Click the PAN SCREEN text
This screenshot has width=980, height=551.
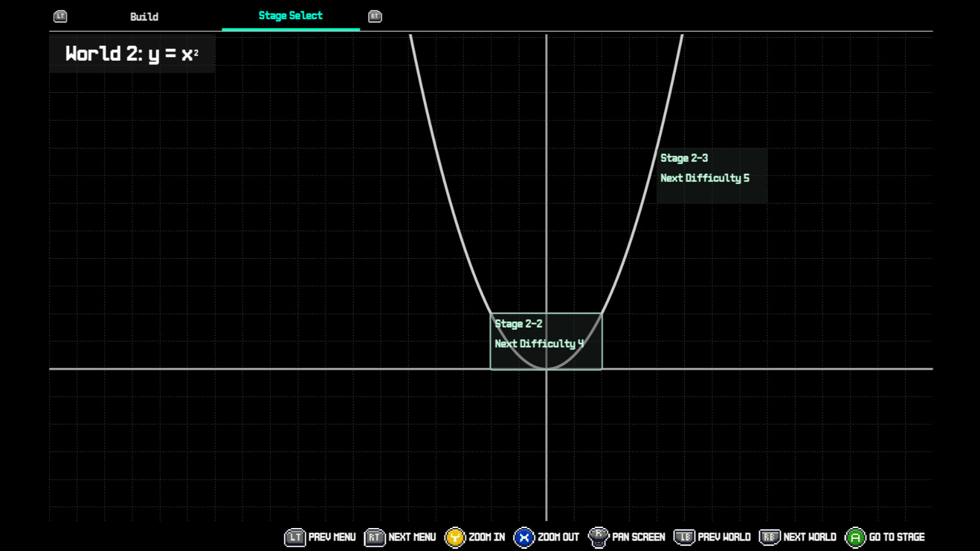coord(638,537)
